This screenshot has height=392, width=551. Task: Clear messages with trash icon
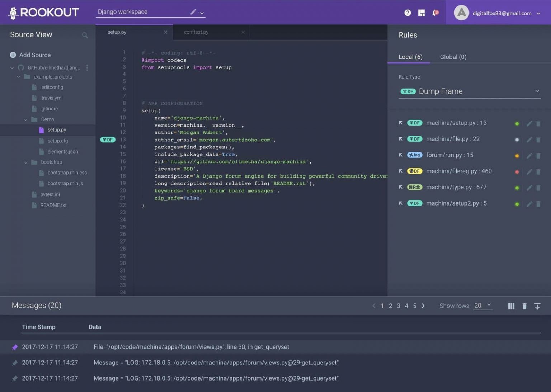click(x=524, y=306)
